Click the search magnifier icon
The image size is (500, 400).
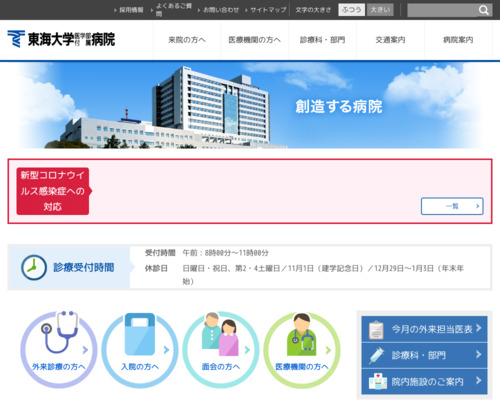pos(484,10)
